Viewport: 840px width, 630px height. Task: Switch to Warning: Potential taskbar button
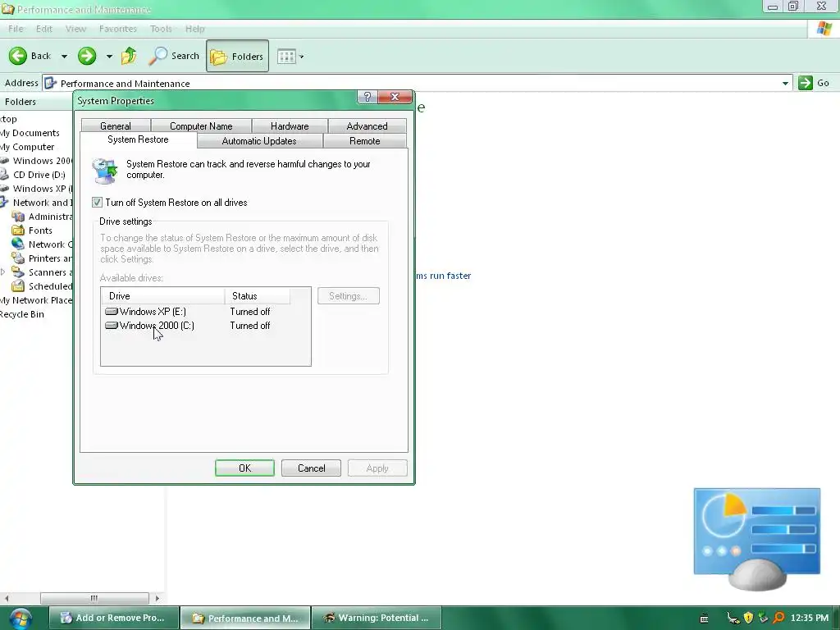pyautogui.click(x=377, y=618)
